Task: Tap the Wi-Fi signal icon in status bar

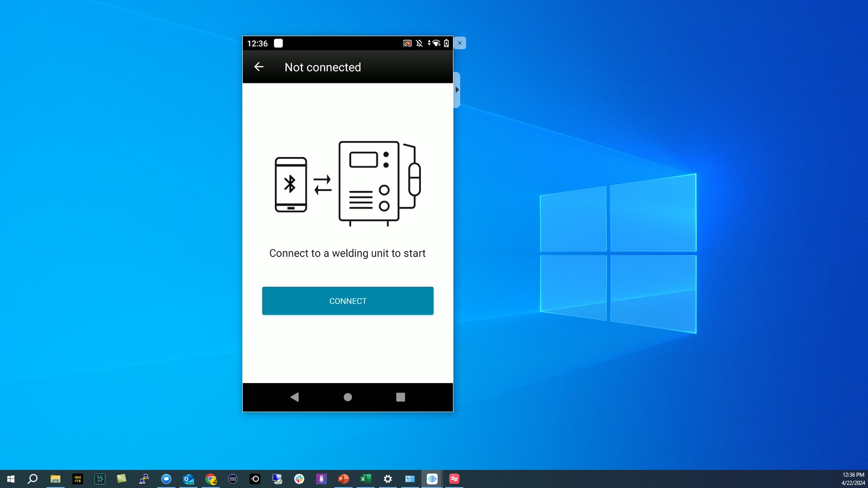Action: (x=436, y=43)
